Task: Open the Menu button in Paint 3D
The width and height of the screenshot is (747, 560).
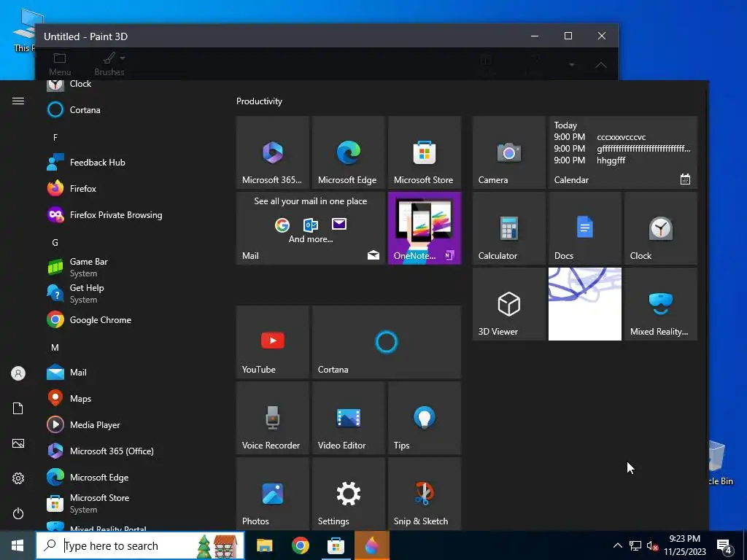Action: click(x=60, y=64)
